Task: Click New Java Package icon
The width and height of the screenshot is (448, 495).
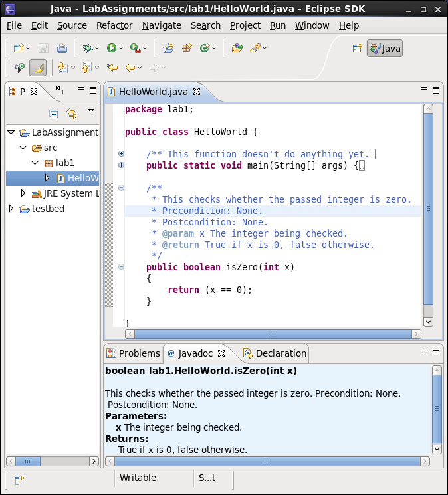Action: pos(187,48)
